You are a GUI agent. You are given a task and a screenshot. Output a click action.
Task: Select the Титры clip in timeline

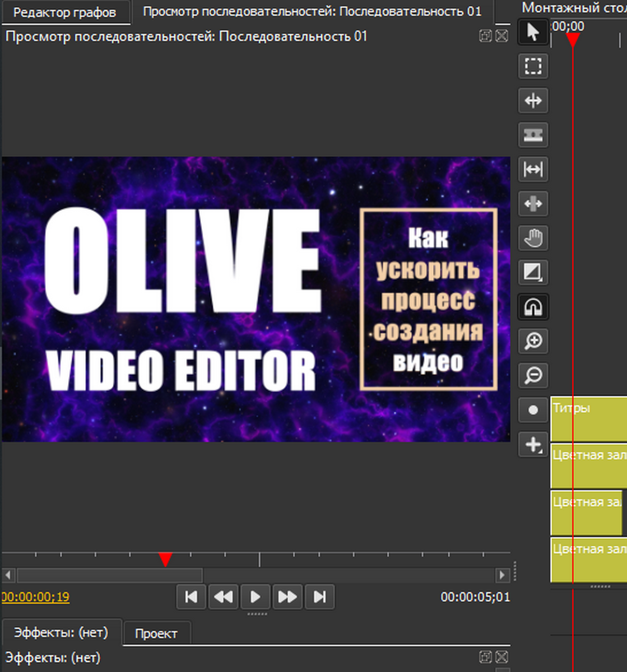[x=589, y=419]
